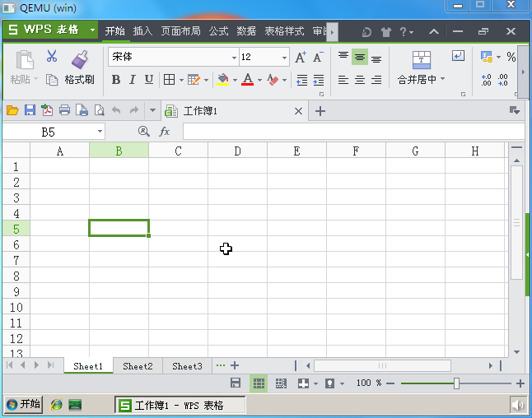Increase font size with A+ icon
Viewport: 532px width, 418px height.
point(301,57)
